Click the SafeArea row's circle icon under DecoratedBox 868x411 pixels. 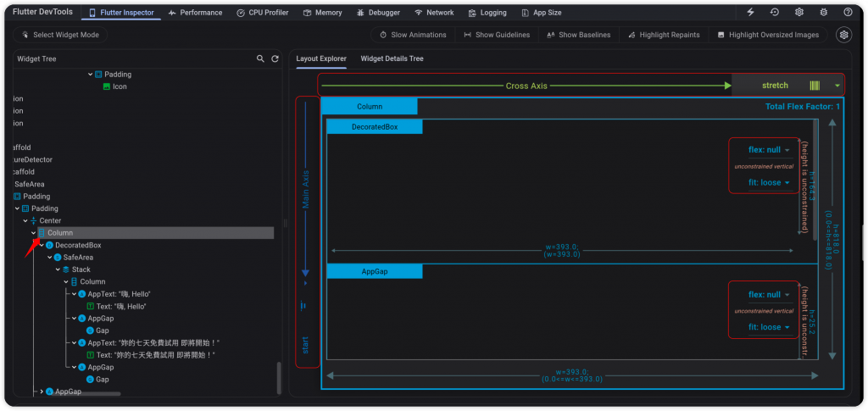pyautogui.click(x=58, y=258)
